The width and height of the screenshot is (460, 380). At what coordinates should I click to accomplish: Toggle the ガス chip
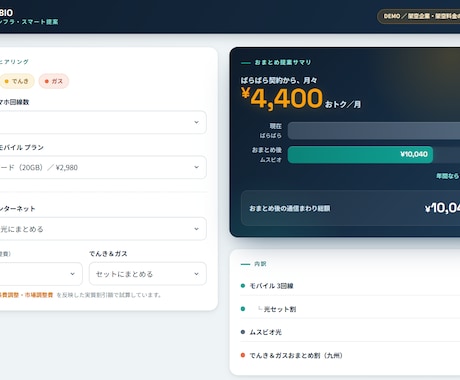54,81
